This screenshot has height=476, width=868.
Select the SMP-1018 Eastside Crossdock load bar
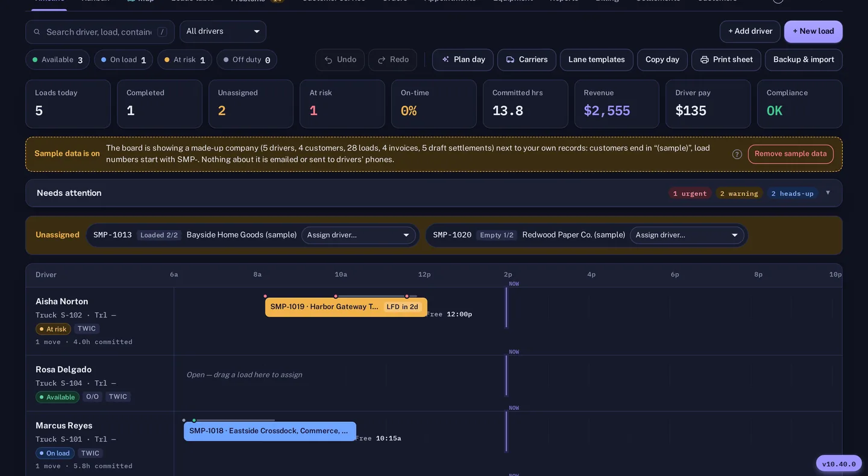pos(269,431)
